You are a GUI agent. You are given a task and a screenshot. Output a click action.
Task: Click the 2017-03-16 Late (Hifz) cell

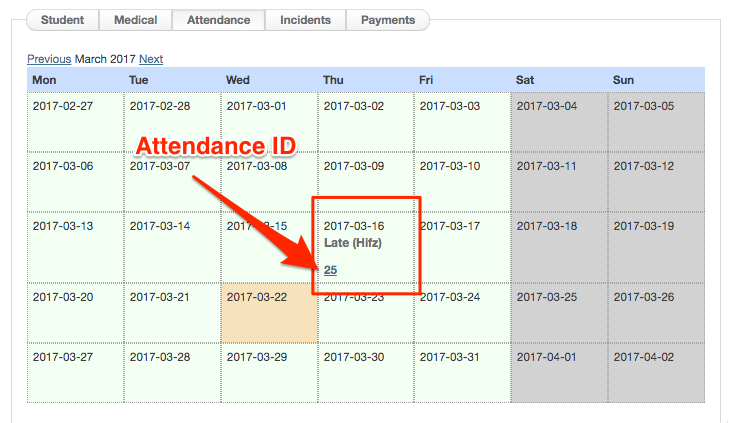366,240
